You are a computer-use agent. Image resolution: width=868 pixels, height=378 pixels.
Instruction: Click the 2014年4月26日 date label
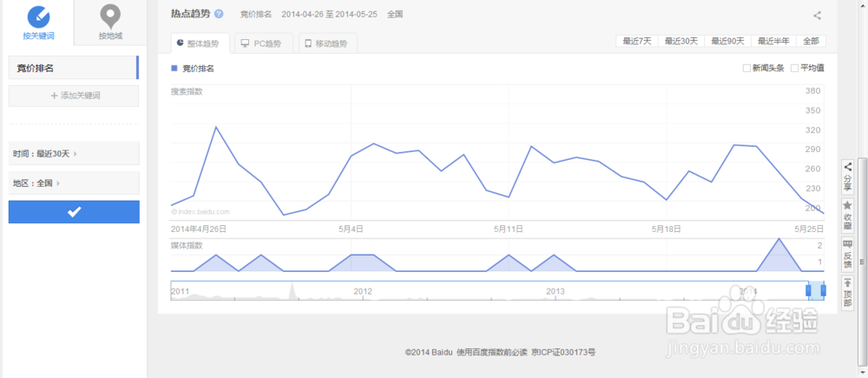[x=199, y=229]
